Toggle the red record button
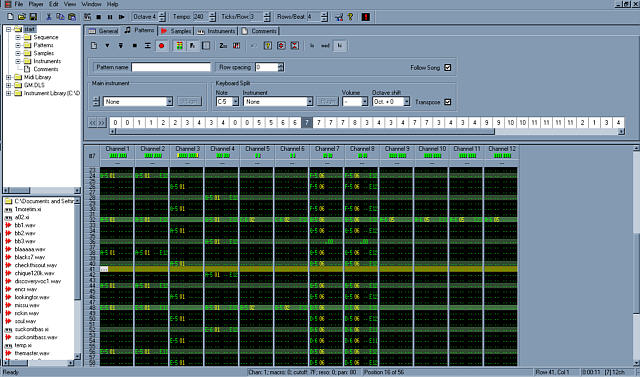The height and width of the screenshot is (377, 640). coord(161,46)
